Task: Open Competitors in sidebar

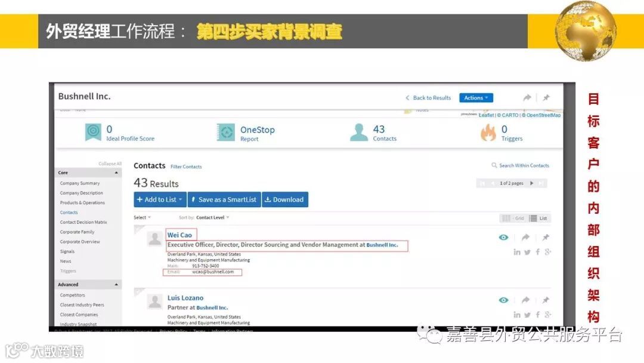Action: tap(72, 295)
